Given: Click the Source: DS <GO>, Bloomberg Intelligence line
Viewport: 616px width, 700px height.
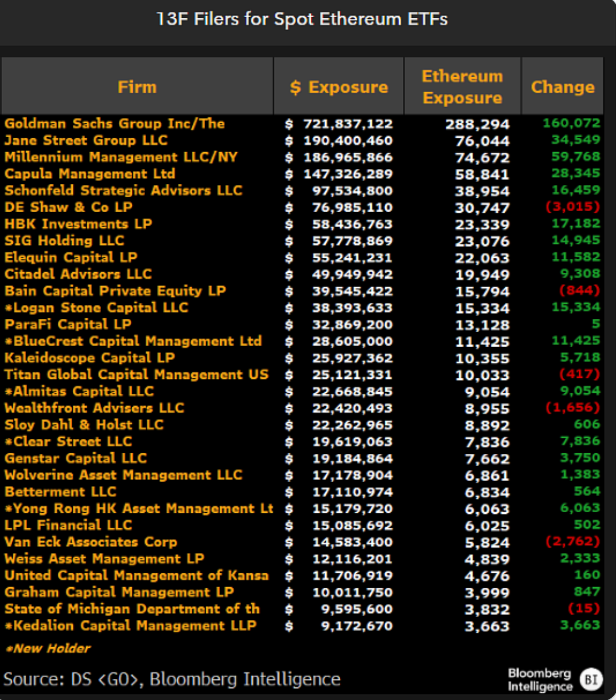Looking at the screenshot, I should coord(172,679).
